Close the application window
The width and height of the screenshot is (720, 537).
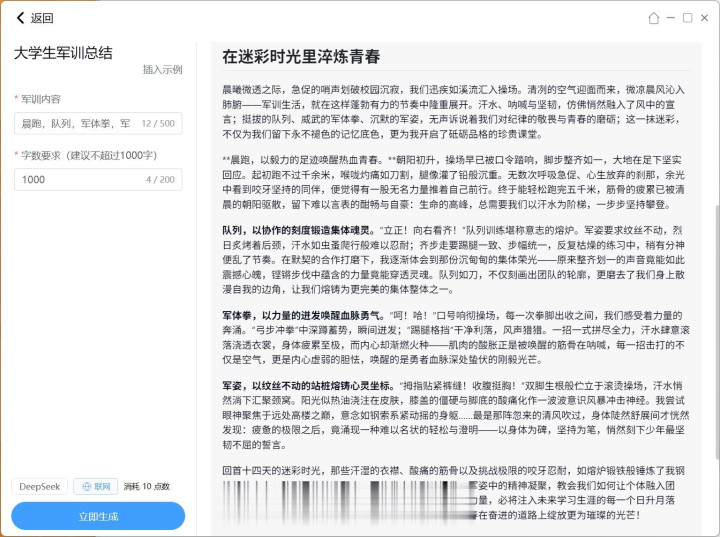(705, 18)
